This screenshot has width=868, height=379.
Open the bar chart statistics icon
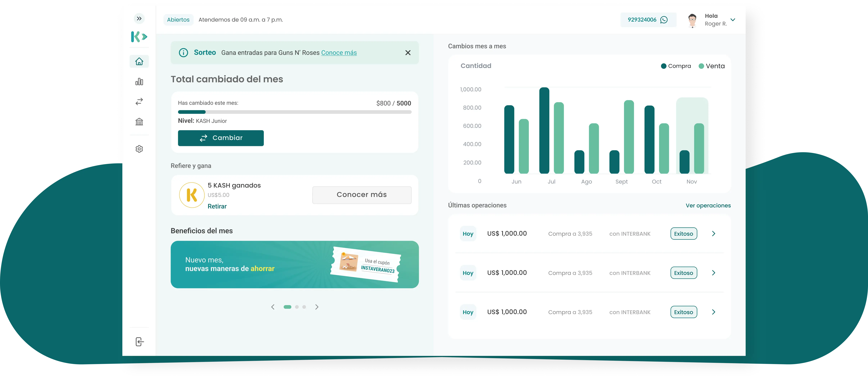pyautogui.click(x=139, y=82)
